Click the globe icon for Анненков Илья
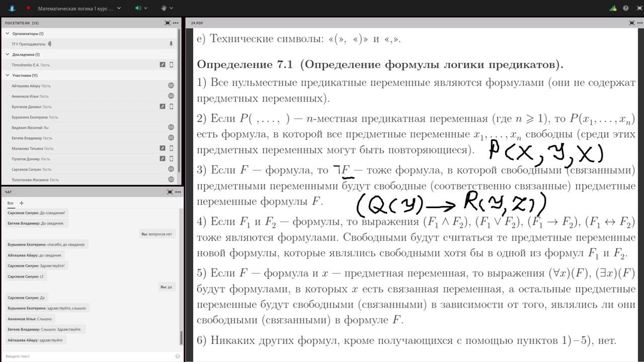Viewport: 644px width, 362px height. [x=171, y=96]
